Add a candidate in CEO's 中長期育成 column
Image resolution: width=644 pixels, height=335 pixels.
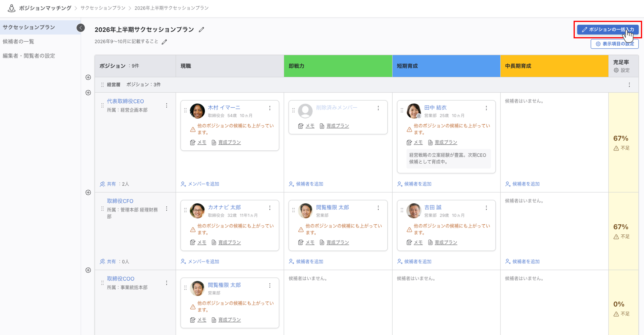[x=522, y=184]
